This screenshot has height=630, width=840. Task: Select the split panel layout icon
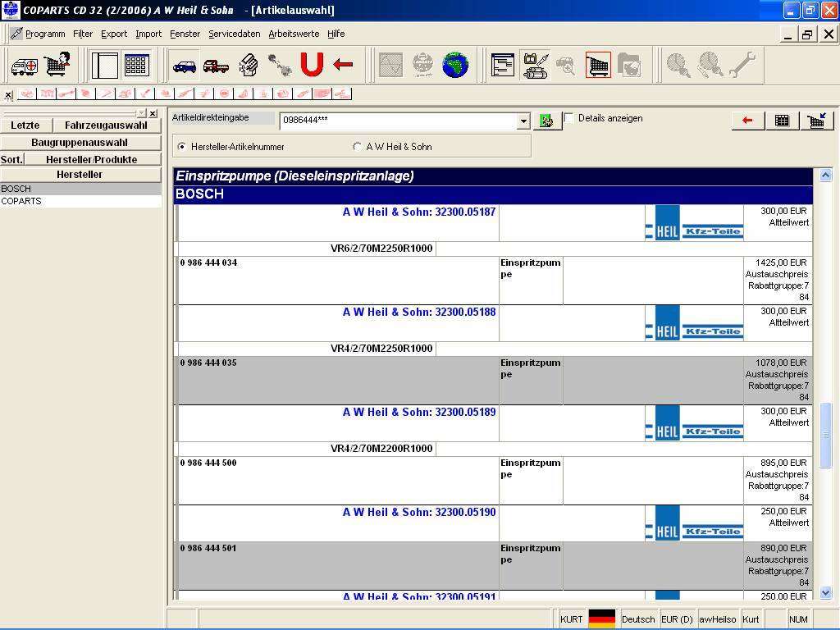point(104,66)
